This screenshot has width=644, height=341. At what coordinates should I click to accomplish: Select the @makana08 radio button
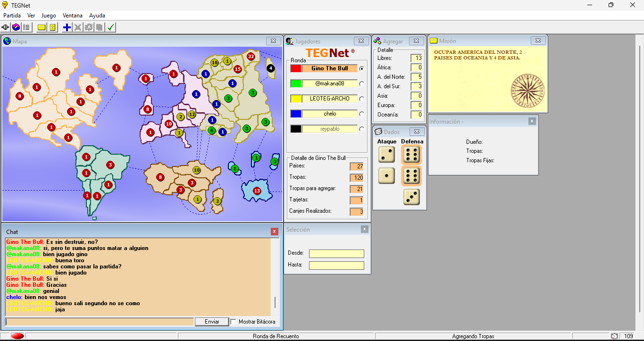(362, 83)
